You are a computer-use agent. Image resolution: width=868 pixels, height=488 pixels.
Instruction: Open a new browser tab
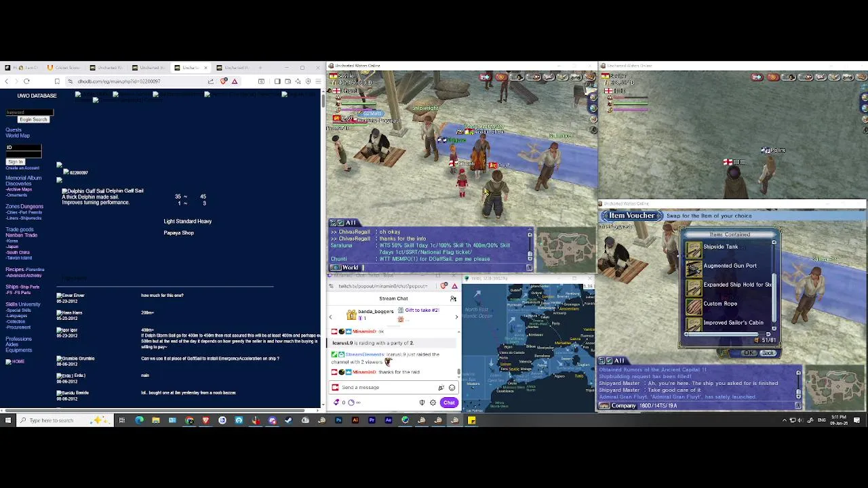click(x=260, y=68)
